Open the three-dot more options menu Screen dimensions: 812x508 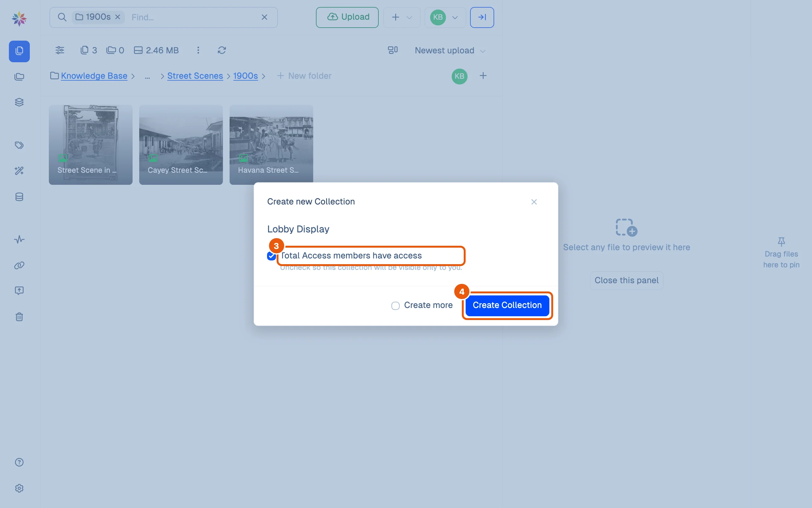point(198,50)
